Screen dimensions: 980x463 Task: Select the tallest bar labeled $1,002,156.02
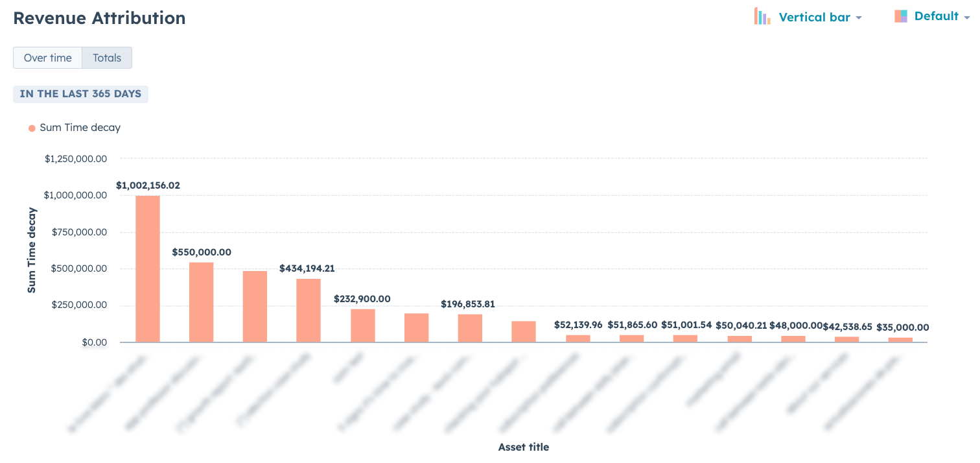148,268
